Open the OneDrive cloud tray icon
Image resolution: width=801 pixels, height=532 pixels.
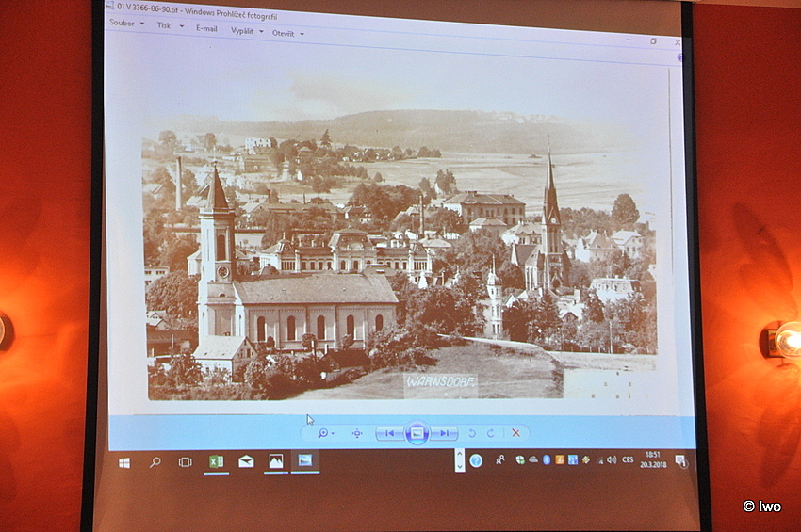tap(533, 460)
